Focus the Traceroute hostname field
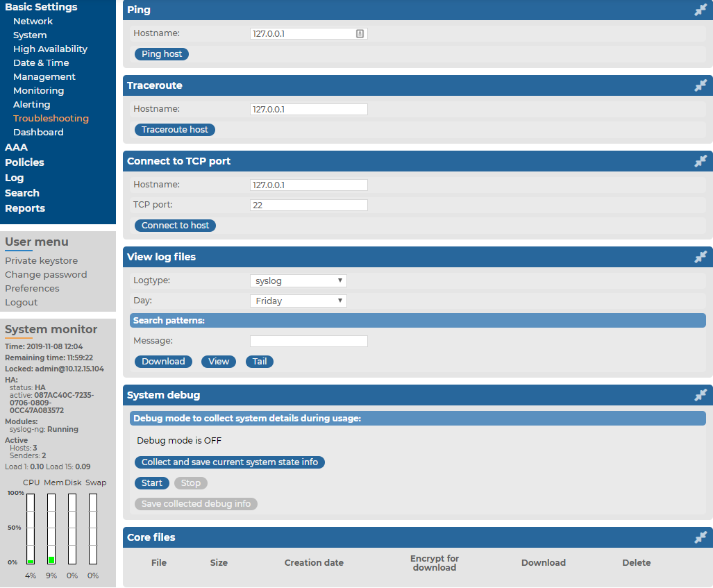Viewport: 713px width, 588px height. [308, 109]
